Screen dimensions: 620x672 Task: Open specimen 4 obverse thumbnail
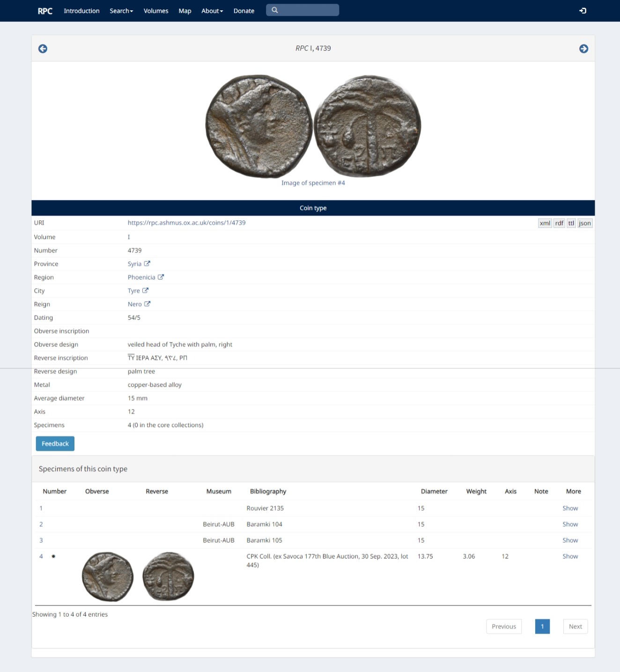(x=108, y=576)
